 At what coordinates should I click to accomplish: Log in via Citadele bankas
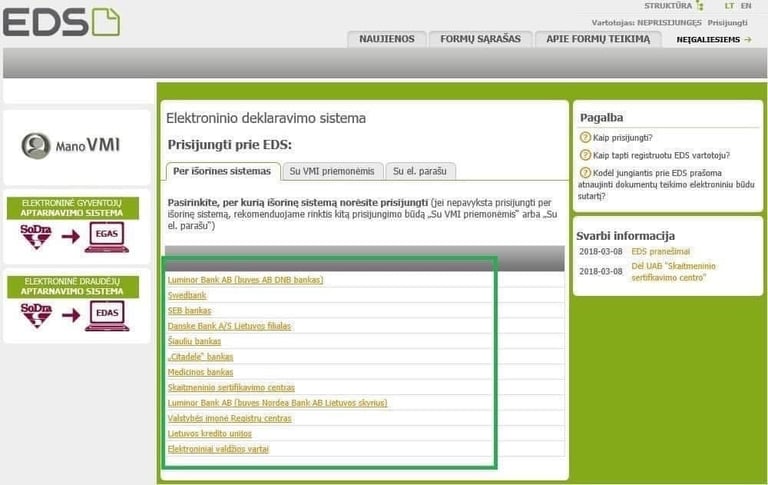tap(200, 357)
